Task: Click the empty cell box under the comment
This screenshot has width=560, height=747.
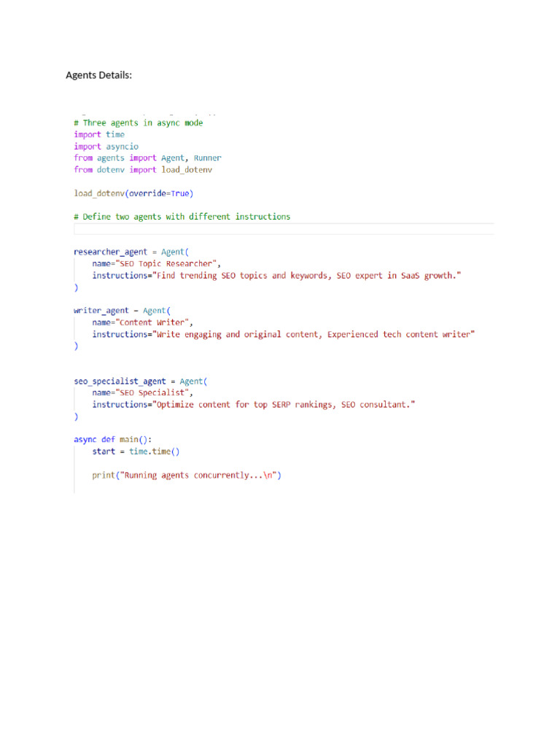Action: 284,229
